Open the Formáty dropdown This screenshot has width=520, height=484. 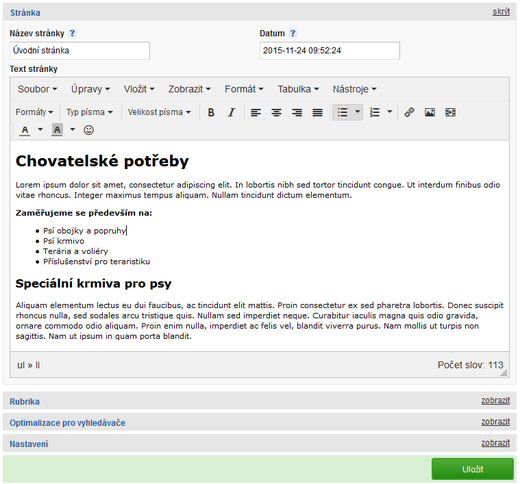coord(34,112)
